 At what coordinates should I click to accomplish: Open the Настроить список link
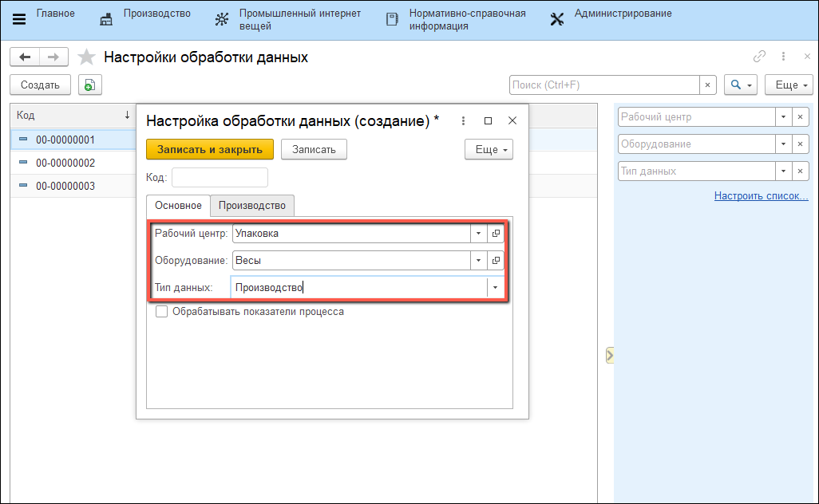761,196
